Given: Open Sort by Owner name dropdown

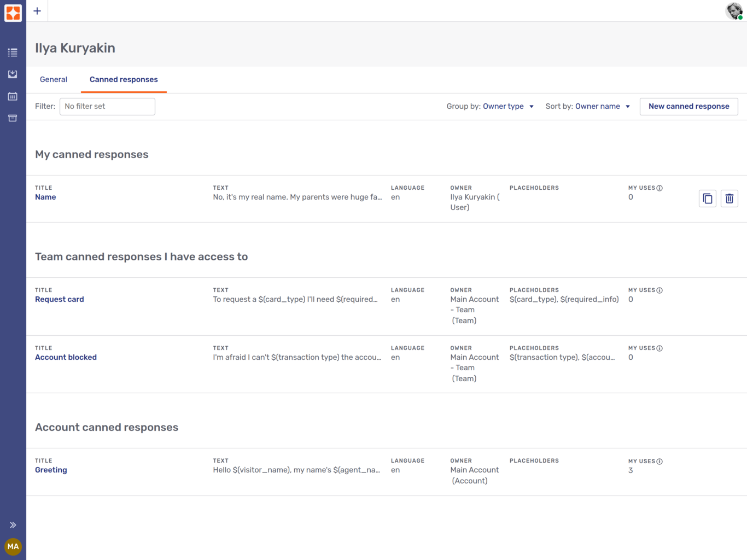Looking at the screenshot, I should 588,107.
